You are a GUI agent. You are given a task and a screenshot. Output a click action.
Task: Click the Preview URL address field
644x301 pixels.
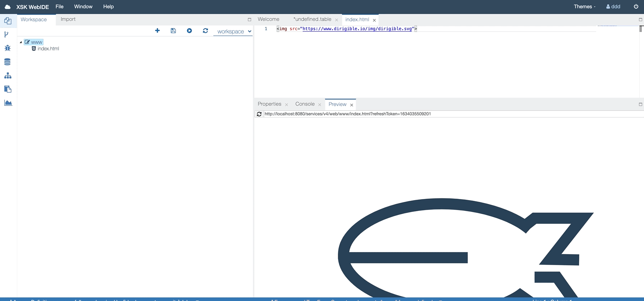pos(453,114)
